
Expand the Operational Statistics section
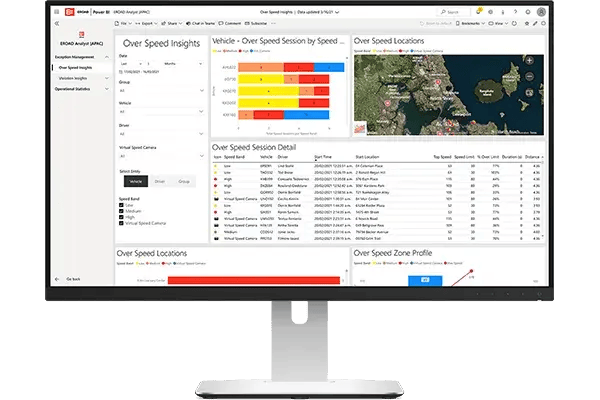tap(107, 89)
